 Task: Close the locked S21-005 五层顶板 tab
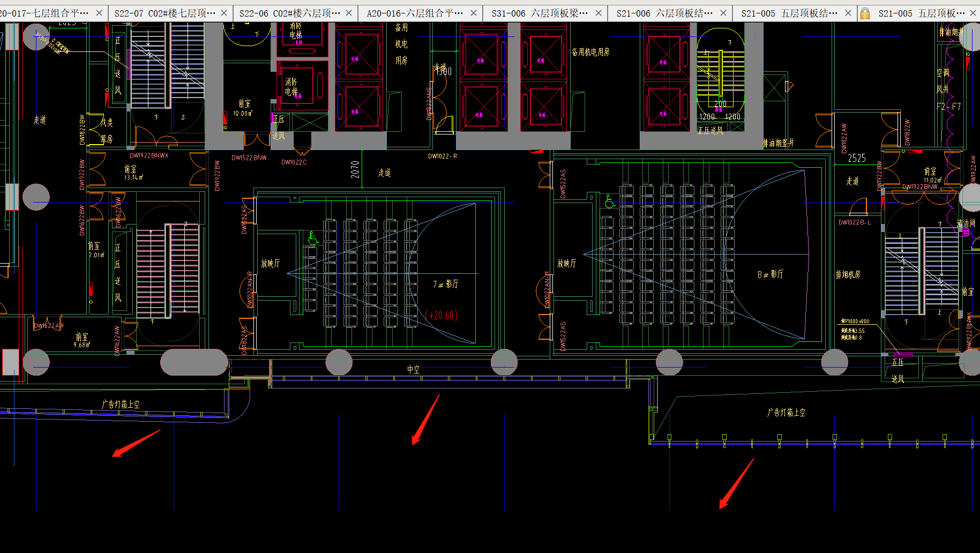(973, 13)
